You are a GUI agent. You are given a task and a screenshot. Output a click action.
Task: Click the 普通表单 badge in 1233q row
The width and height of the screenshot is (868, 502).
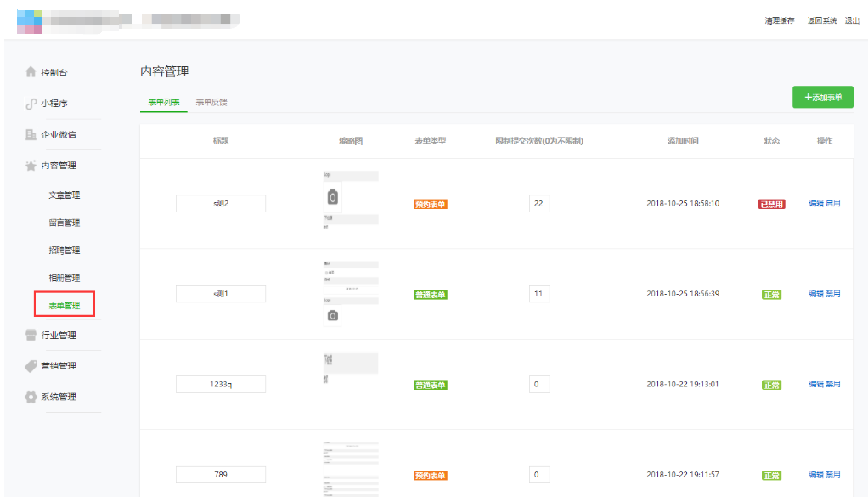pos(430,385)
